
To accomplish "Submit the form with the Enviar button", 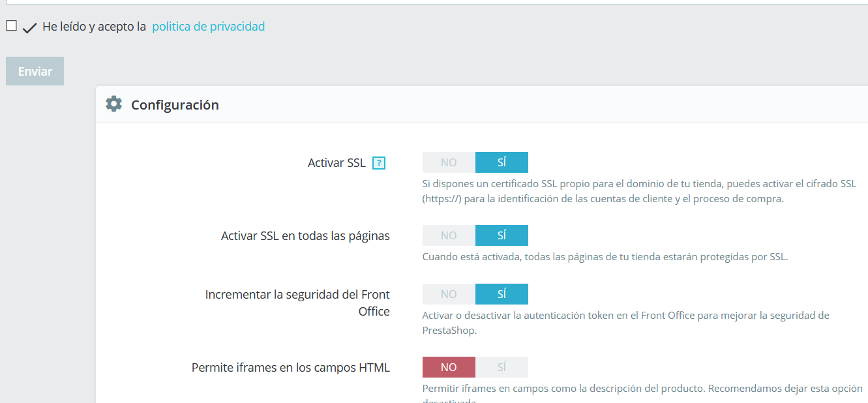I will pos(35,71).
